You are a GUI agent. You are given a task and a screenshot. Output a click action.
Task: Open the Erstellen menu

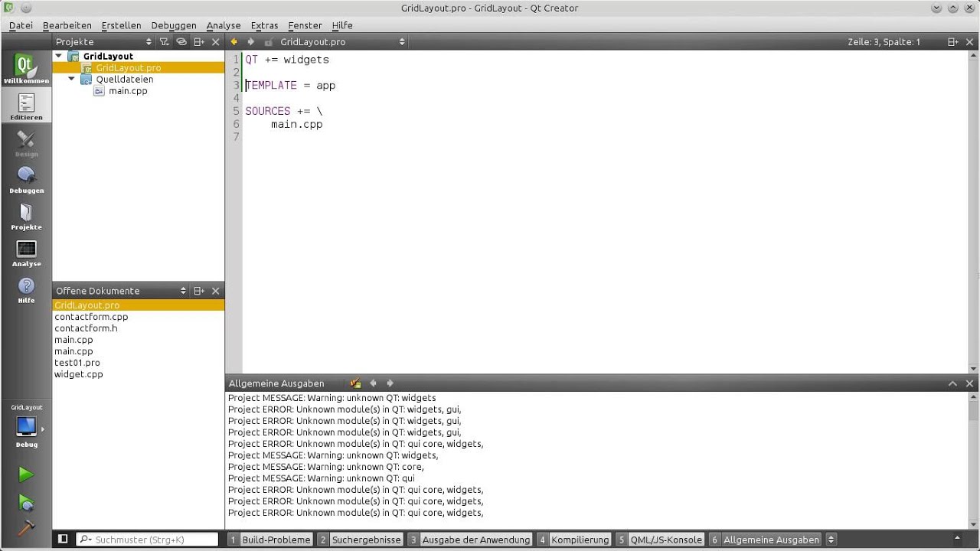[121, 25]
